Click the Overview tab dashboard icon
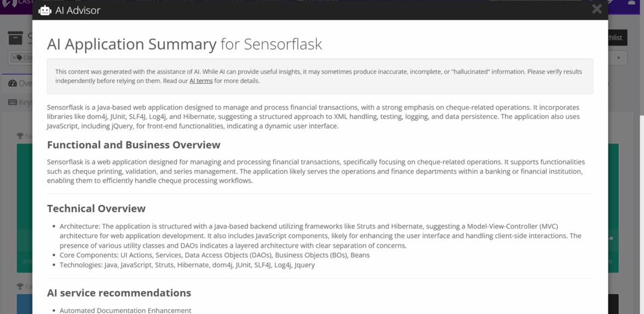Screen dimensions: 644x314 pyautogui.click(x=13, y=83)
